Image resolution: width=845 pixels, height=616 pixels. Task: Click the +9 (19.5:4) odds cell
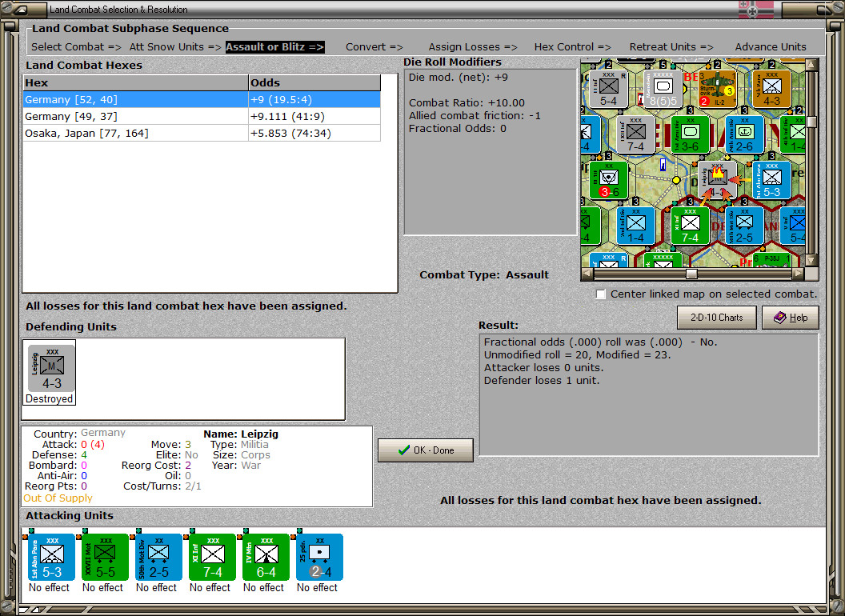pos(314,100)
